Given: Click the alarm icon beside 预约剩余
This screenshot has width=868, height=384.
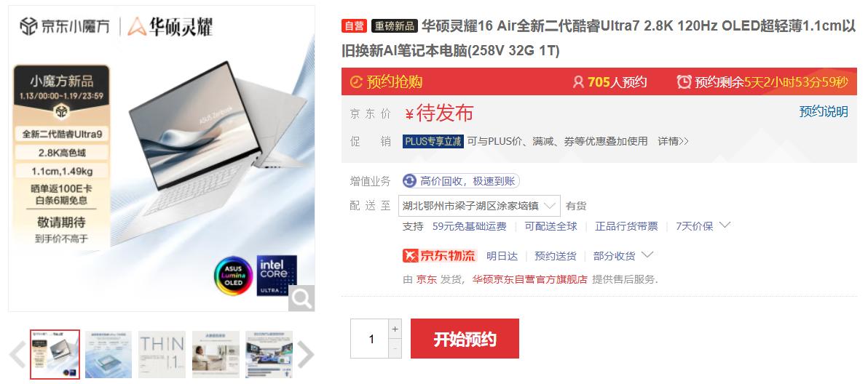Looking at the screenshot, I should point(684,81).
